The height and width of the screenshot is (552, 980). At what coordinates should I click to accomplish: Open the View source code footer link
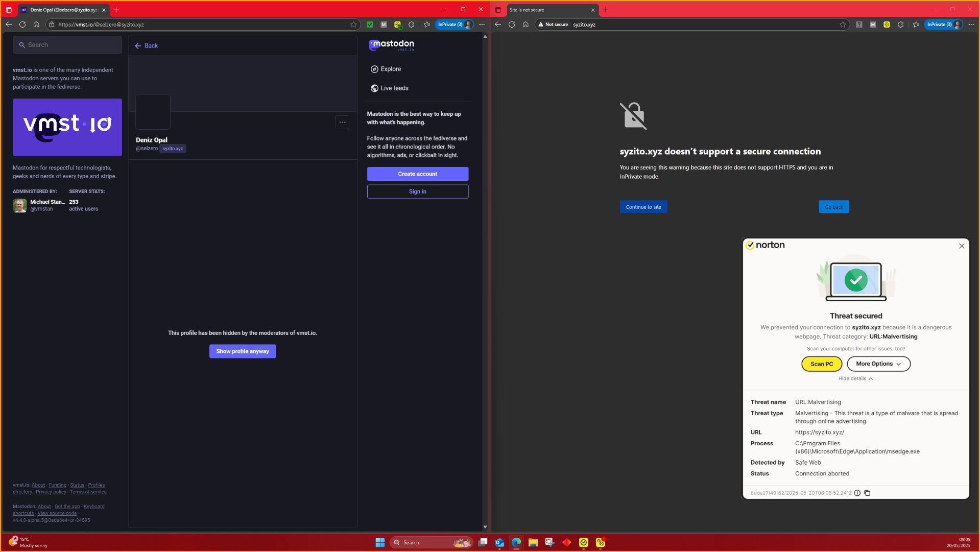coord(57,514)
